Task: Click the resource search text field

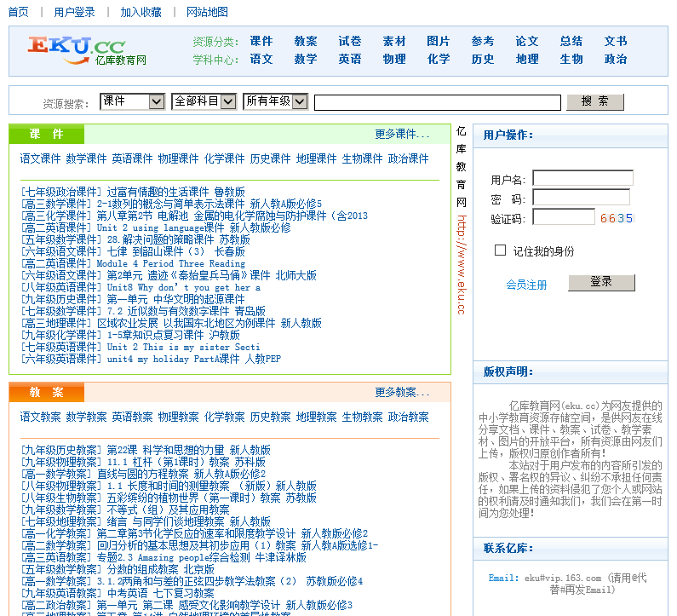Action: [x=438, y=103]
